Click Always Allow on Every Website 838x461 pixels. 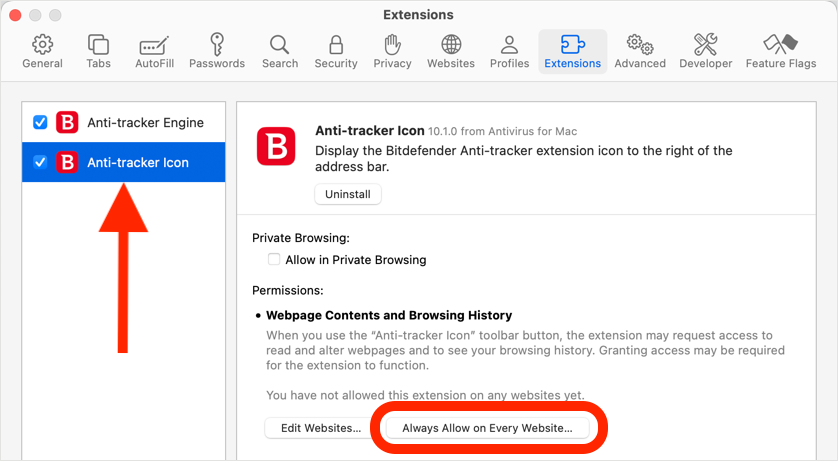pos(487,428)
